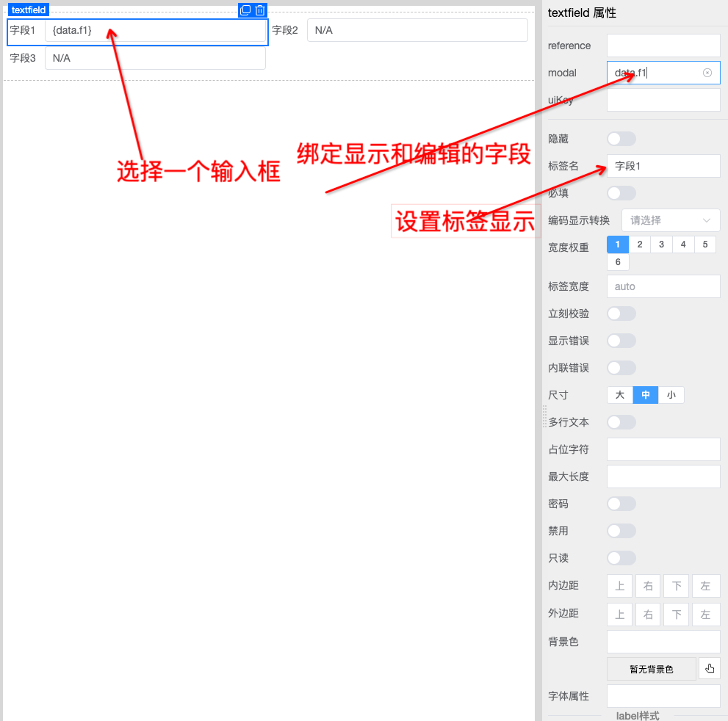Viewport: 728px width, 721px height.
Task: Open the 编码显示转换 dropdown
Action: (671, 220)
